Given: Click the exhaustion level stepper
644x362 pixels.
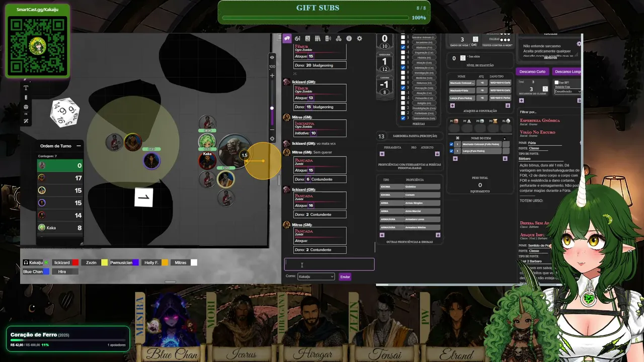Looking at the screenshot, I should coord(463,58).
